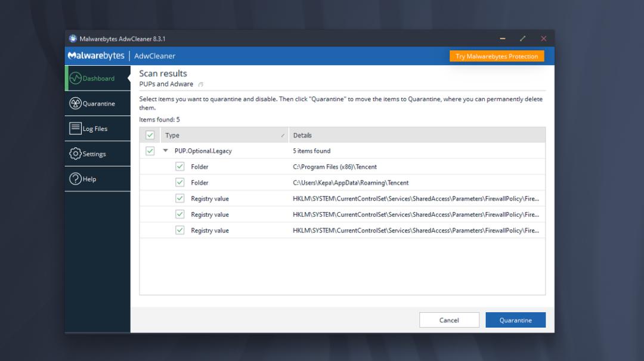Uncheck the Program Files (x86)\Tencent folder checkbox
Screen dimensions: 644x361
point(179,167)
